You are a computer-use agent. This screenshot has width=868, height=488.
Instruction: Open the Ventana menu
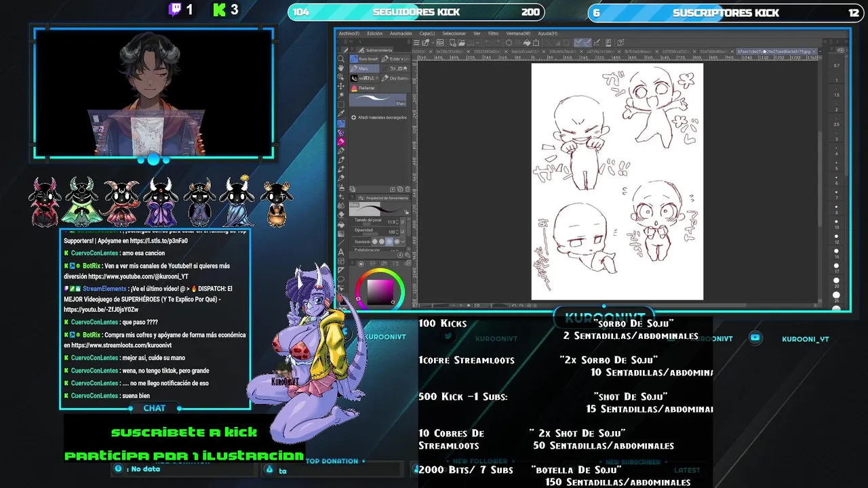coord(518,33)
